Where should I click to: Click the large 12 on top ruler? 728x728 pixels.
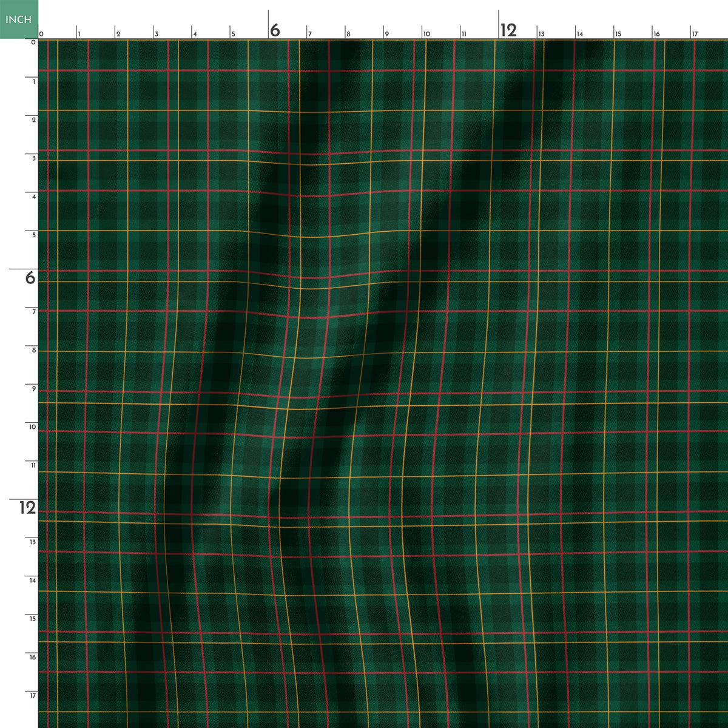508,30
